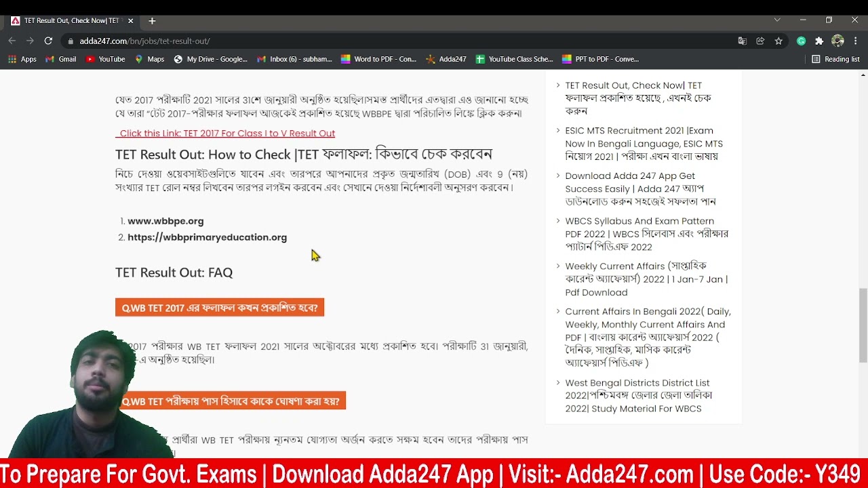Open the Adda247 bookmark
This screenshot has height=488, width=868.
446,59
